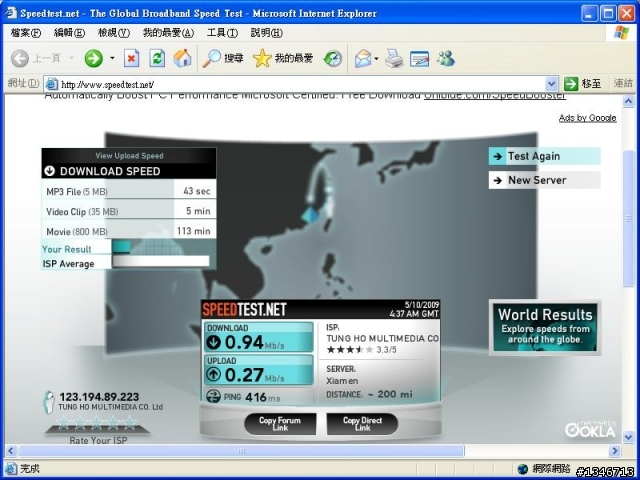Click the green Forward arrow icon
Screen dimensions: 640x480
point(93,58)
